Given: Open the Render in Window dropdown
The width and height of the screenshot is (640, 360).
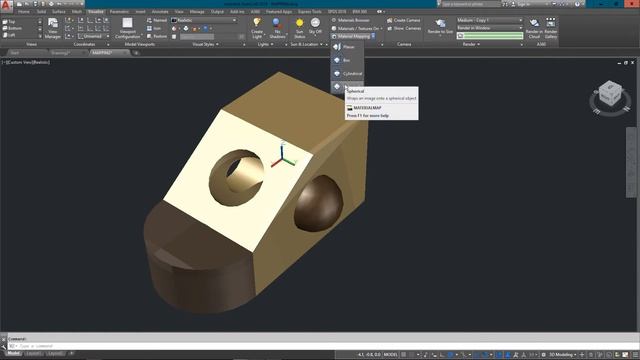Looking at the screenshot, I should click(x=489, y=28).
